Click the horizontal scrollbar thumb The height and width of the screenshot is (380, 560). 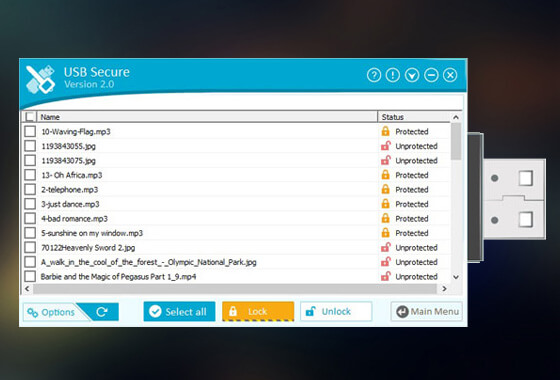pyautogui.click(x=235, y=288)
